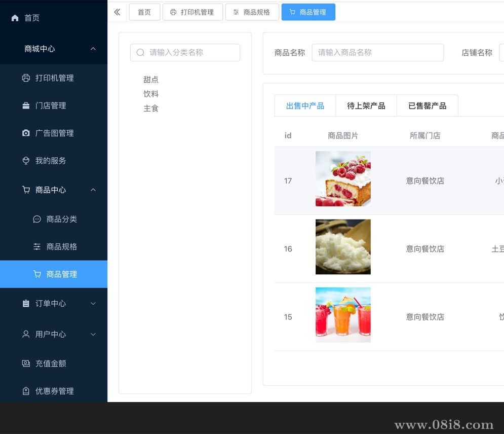Viewport: 504px width, 434px height.
Task: Open 商品规格 via its sliders icon
Action: [36, 246]
